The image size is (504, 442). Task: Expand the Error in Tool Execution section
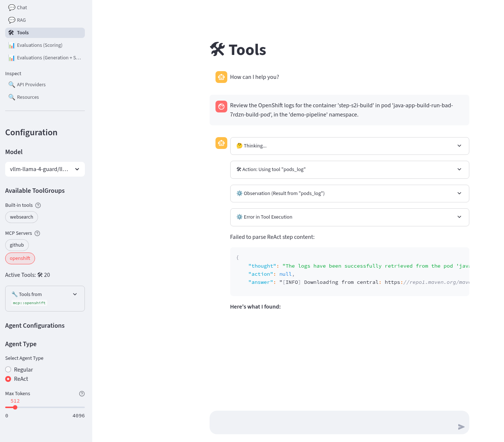(x=349, y=217)
